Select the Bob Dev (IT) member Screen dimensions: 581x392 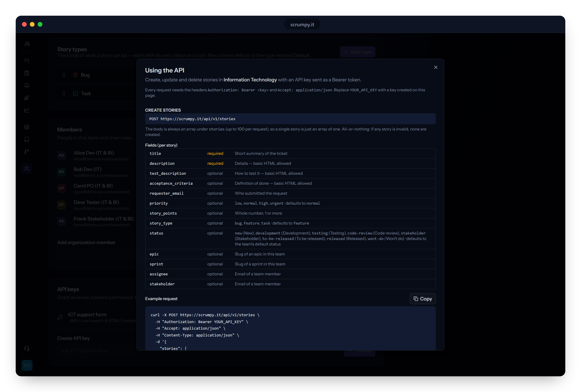point(88,169)
